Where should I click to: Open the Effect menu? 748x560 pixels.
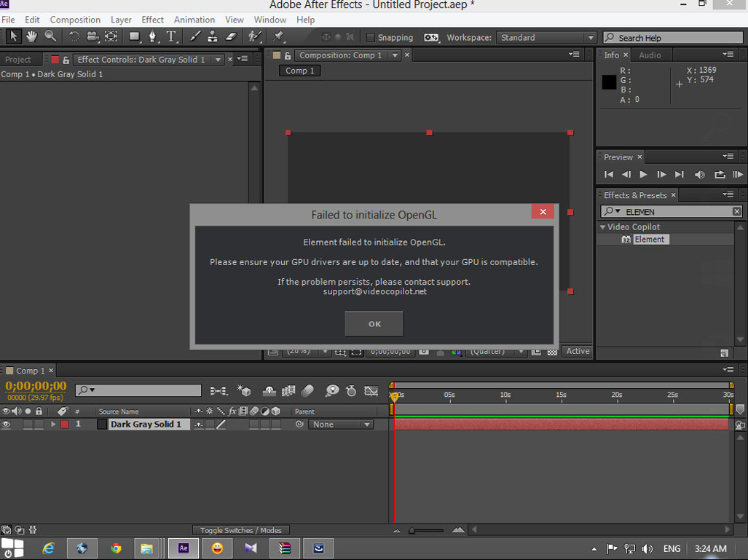click(152, 20)
